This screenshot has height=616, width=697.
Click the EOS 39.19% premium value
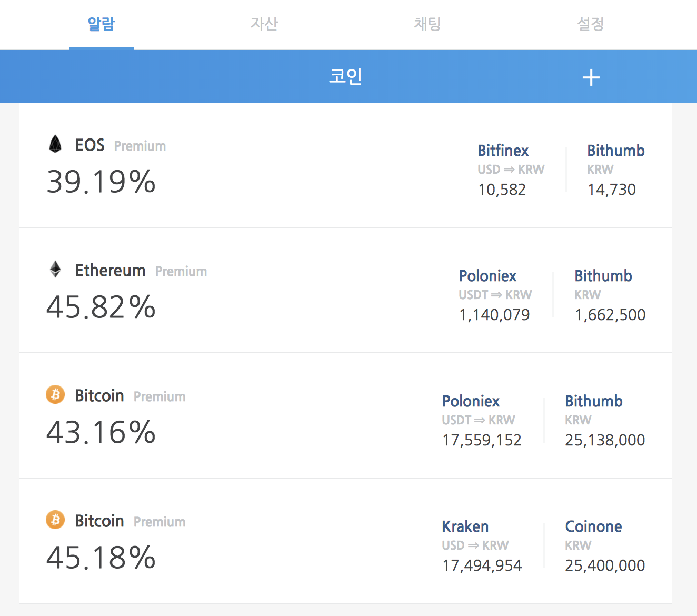click(101, 182)
